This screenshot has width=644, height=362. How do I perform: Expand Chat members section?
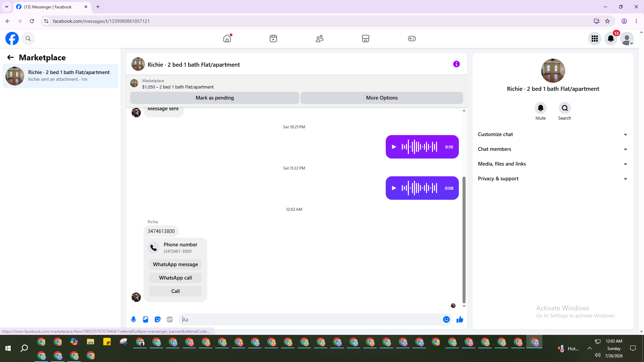553,149
